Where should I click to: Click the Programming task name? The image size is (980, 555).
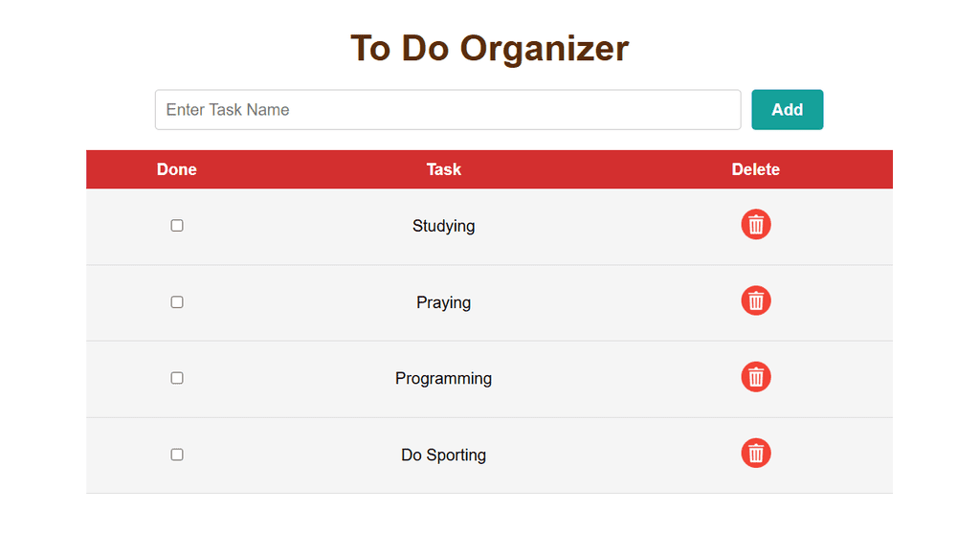(x=444, y=379)
